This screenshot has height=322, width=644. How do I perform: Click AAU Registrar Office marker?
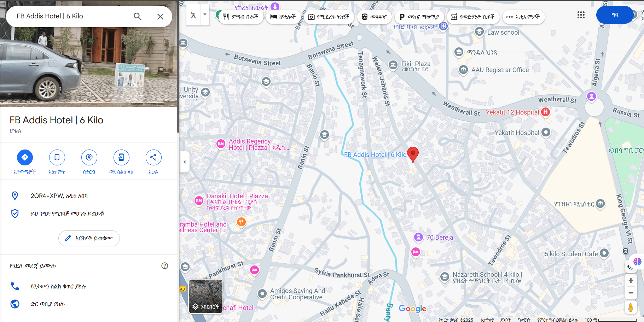tap(463, 70)
